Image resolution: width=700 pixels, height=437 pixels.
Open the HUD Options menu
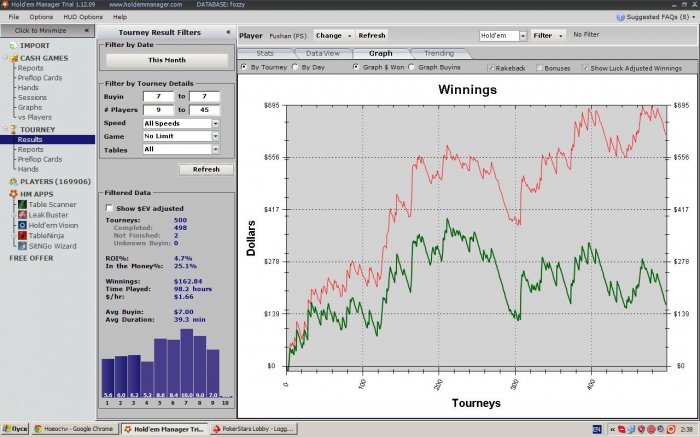83,17
